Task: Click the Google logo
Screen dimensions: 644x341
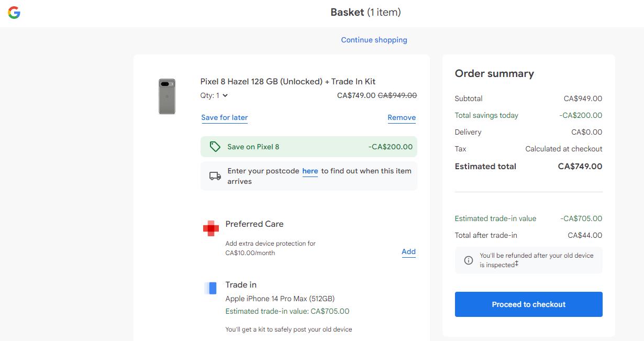Action: pyautogui.click(x=14, y=13)
